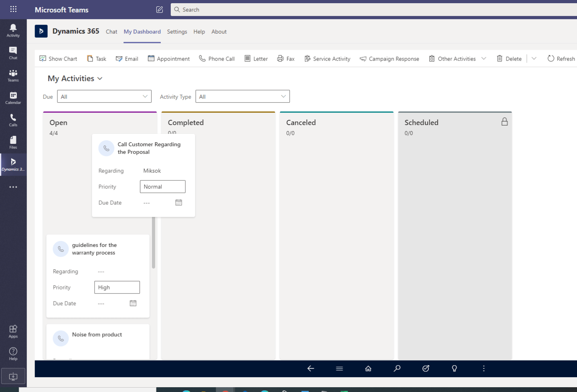The image size is (577, 392).
Task: Click the Activity bell icon
Action: tap(13, 30)
